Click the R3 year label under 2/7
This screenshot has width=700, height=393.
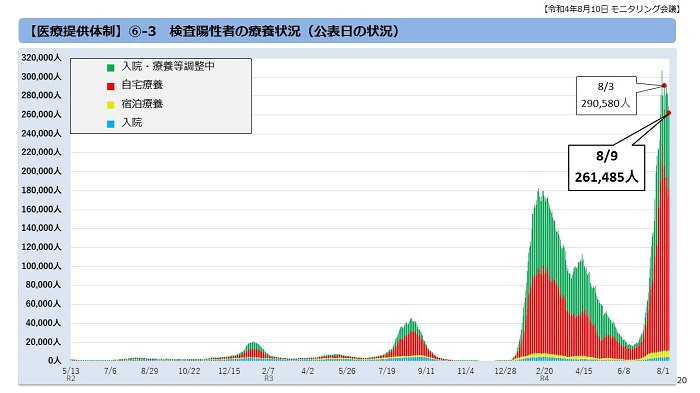point(268,379)
